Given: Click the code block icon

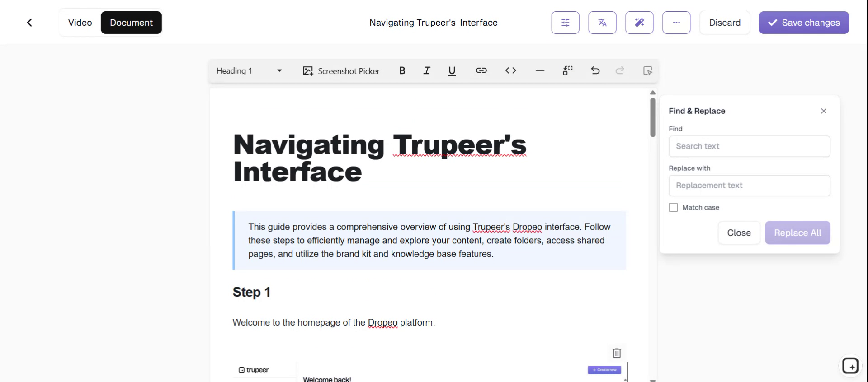Looking at the screenshot, I should pos(510,70).
